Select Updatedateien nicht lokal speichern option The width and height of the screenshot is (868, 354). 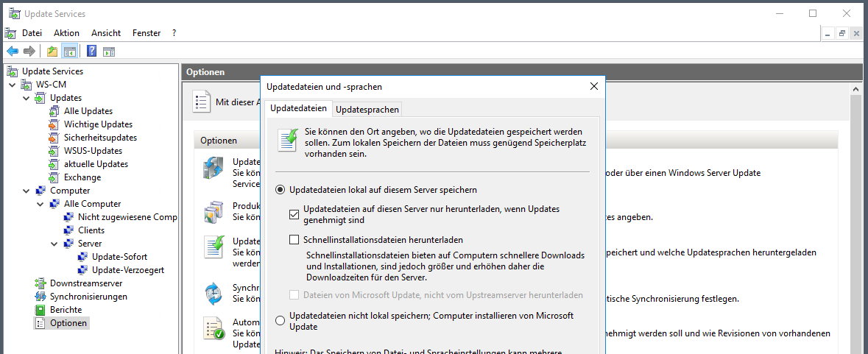click(x=280, y=321)
